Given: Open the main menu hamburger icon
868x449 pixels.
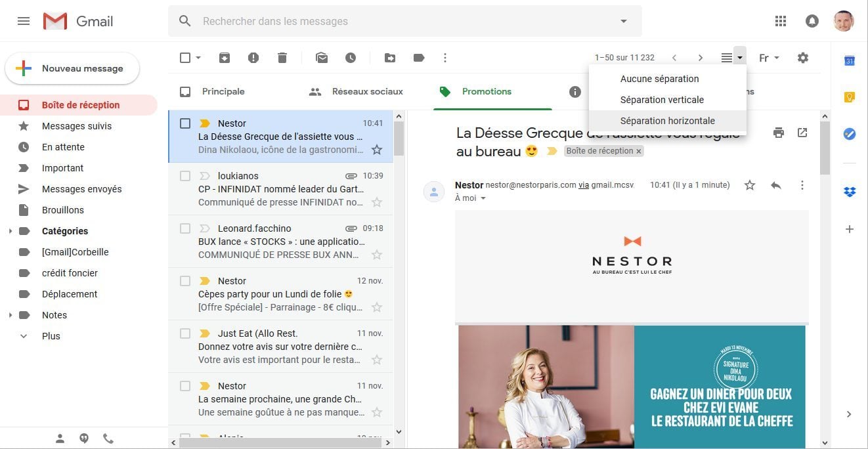Looking at the screenshot, I should [24, 21].
